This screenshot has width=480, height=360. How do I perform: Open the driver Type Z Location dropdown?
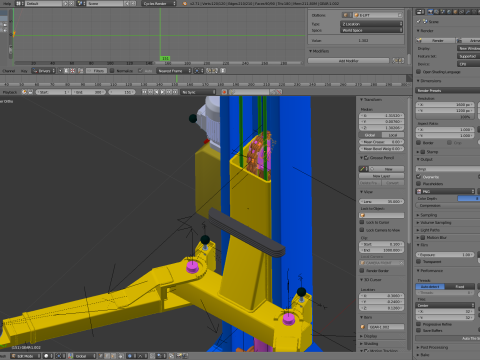pyautogui.click(x=372, y=24)
